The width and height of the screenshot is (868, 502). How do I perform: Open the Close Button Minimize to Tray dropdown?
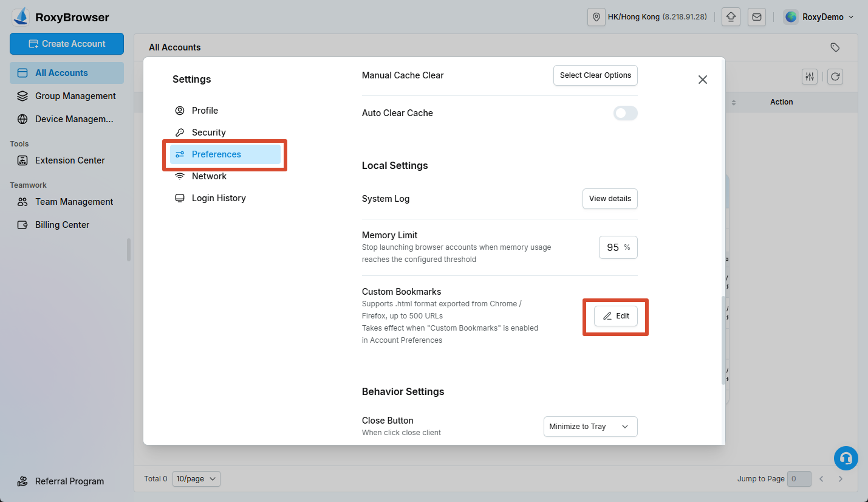pyautogui.click(x=590, y=427)
